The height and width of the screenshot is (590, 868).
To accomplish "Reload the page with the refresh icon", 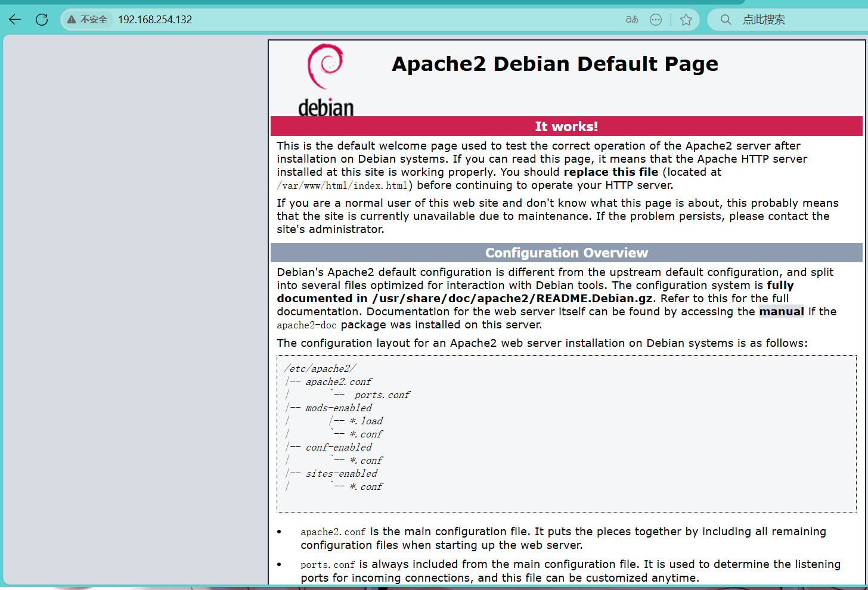I will pos(42,20).
